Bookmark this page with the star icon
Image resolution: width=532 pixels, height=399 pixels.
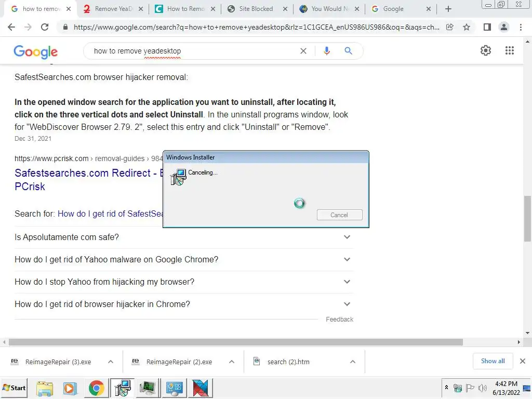tap(467, 27)
